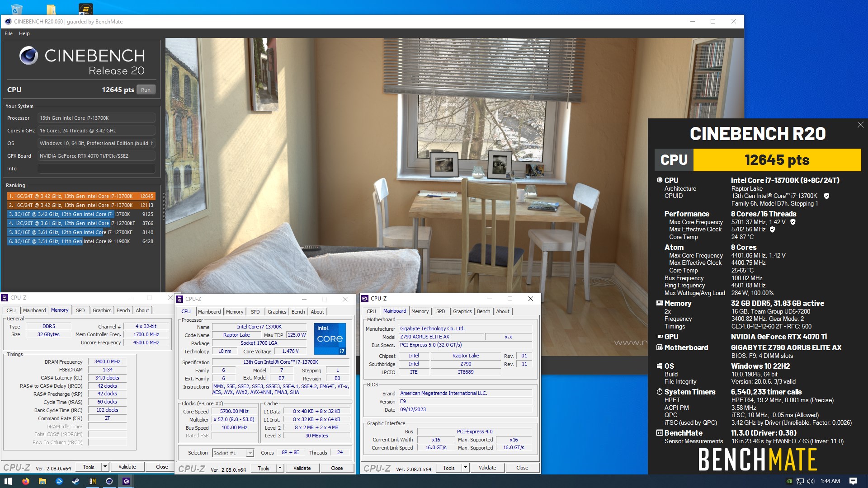Image resolution: width=868 pixels, height=488 pixels.
Task: Click the CAS# Latency value 34.0 clocks
Action: tap(107, 378)
